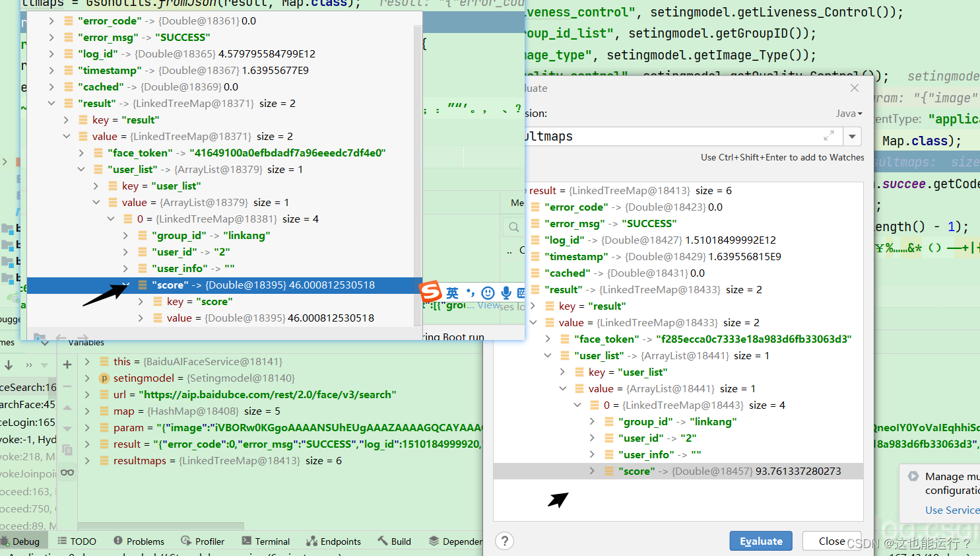Click the Close button in Evaluate dialog
Image resolution: width=980 pixels, height=556 pixels.
point(832,541)
